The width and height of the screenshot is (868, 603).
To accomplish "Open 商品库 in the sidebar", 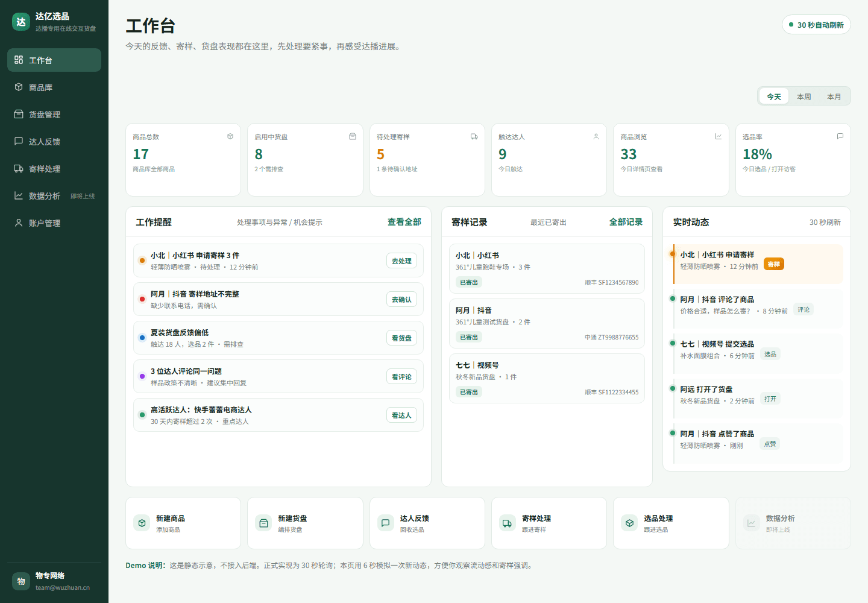I will pyautogui.click(x=54, y=87).
